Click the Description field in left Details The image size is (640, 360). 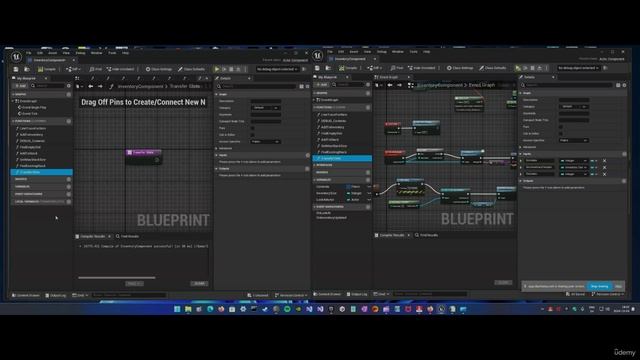pyautogui.click(x=265, y=101)
